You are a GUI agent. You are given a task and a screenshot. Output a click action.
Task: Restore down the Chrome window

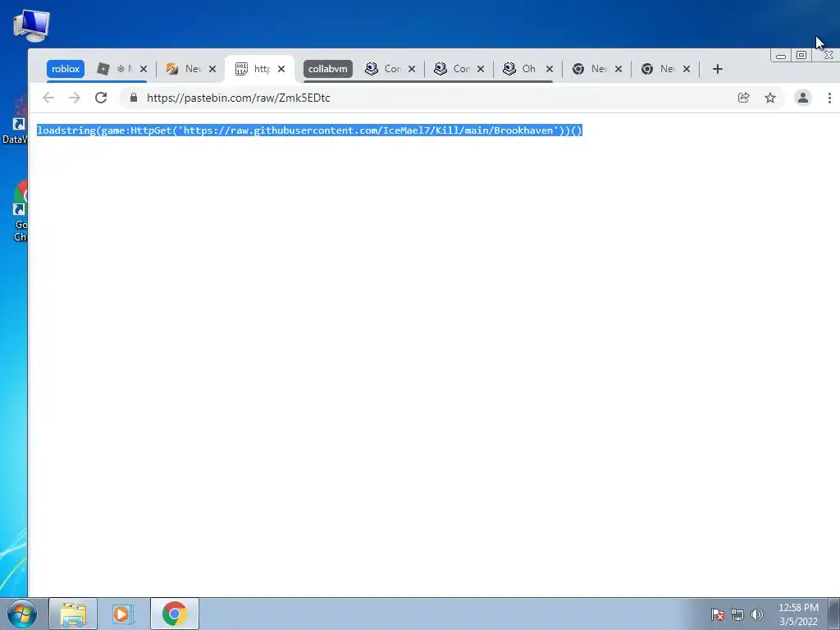[801, 55]
